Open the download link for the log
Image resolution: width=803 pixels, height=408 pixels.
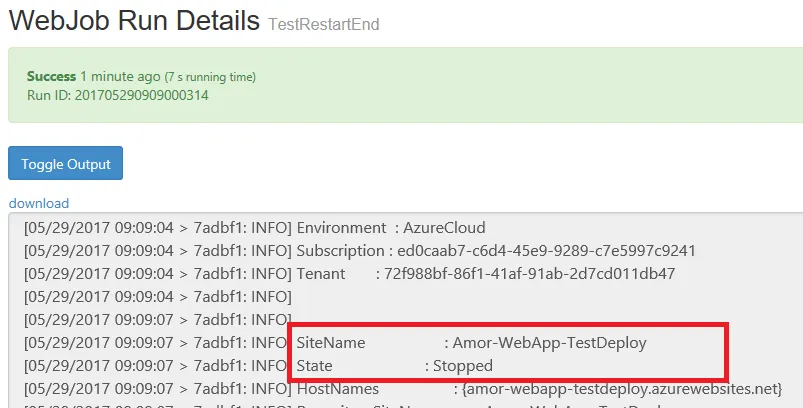[39, 203]
